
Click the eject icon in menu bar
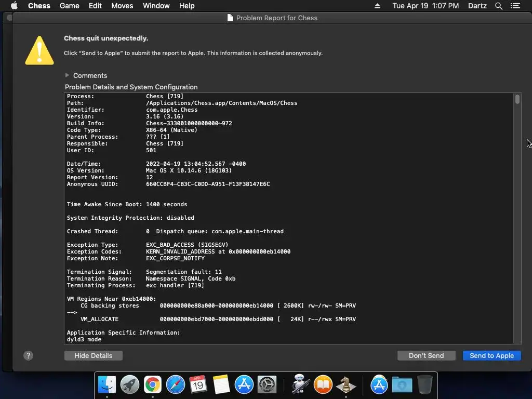click(x=377, y=6)
